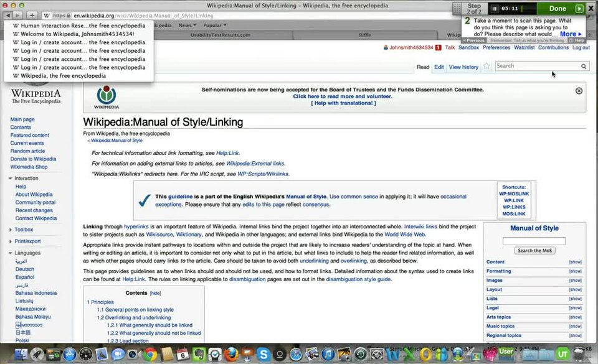Image resolution: width=598 pixels, height=364 pixels.
Task: Open Skype in the dock
Action: coord(263,355)
